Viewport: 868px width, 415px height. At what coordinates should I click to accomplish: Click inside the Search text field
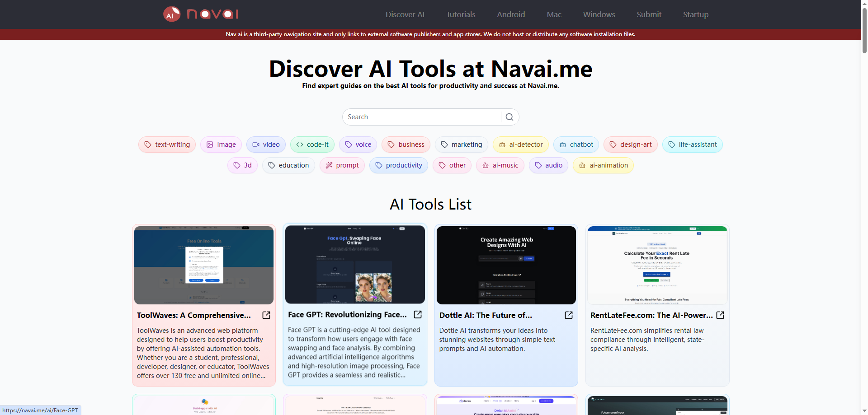click(x=421, y=117)
